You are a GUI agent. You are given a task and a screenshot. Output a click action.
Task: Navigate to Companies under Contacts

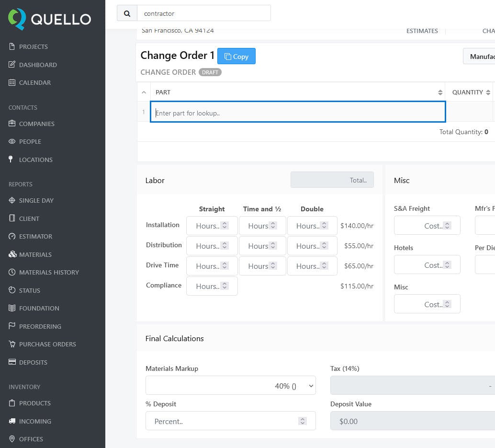pyautogui.click(x=37, y=124)
